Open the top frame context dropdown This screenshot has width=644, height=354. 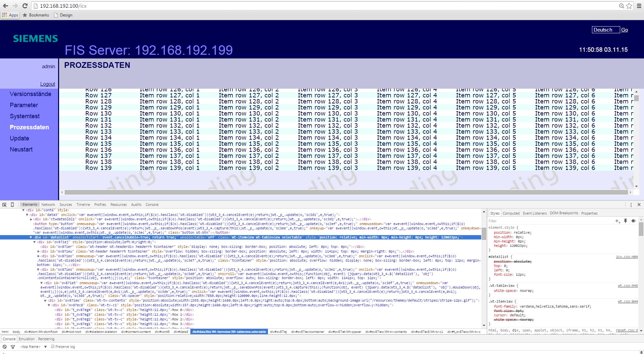tap(33, 347)
